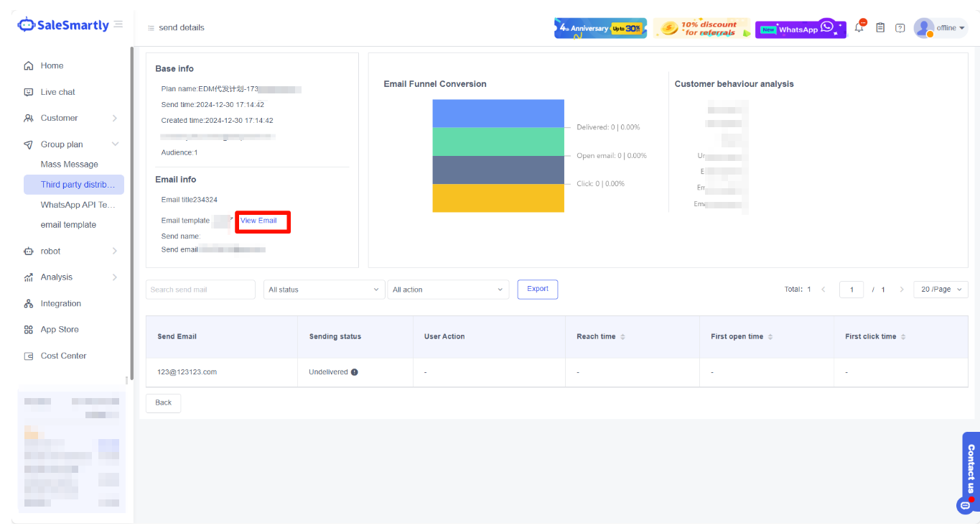The image size is (980, 526).
Task: Expand the Customer menu in the sidebar
Action: click(70, 118)
